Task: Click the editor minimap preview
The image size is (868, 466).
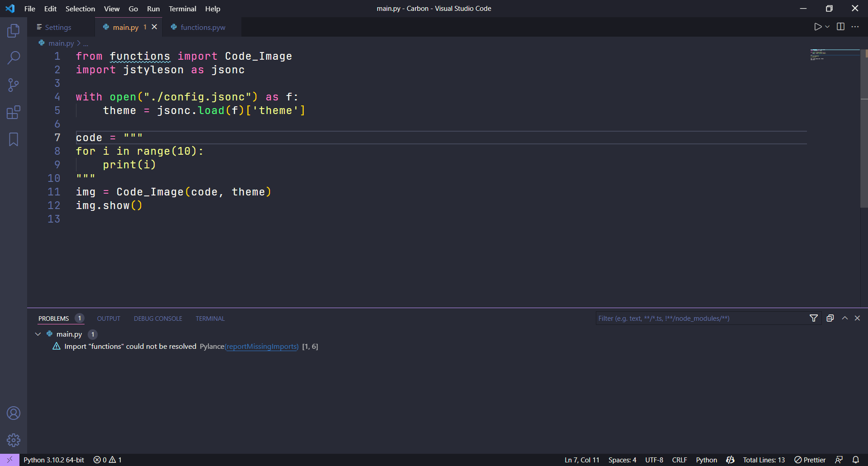Action: 834,55
